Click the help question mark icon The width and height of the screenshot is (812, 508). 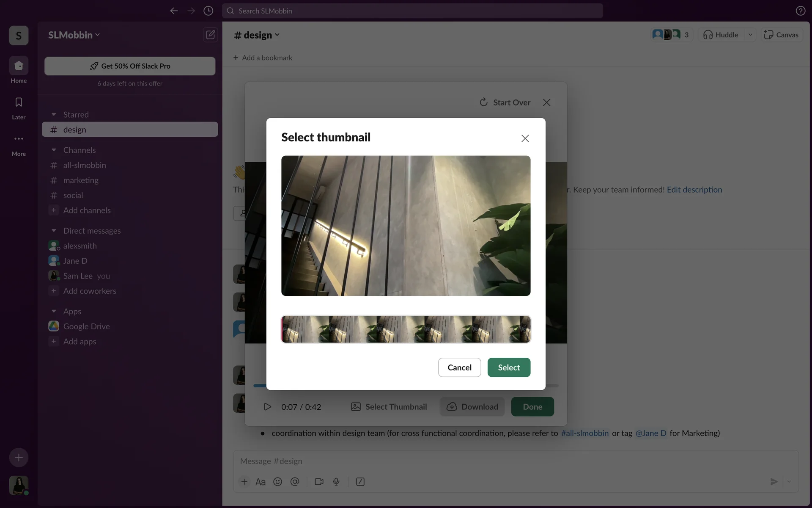tap(800, 11)
